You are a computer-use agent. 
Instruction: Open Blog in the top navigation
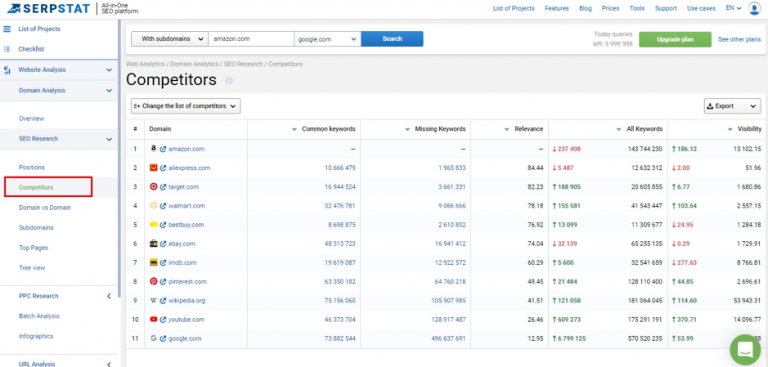click(x=585, y=8)
